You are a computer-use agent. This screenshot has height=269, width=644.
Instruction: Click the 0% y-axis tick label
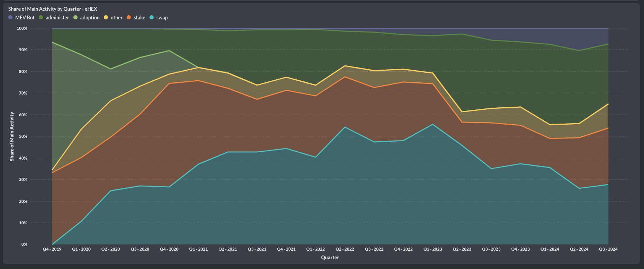tap(24, 244)
